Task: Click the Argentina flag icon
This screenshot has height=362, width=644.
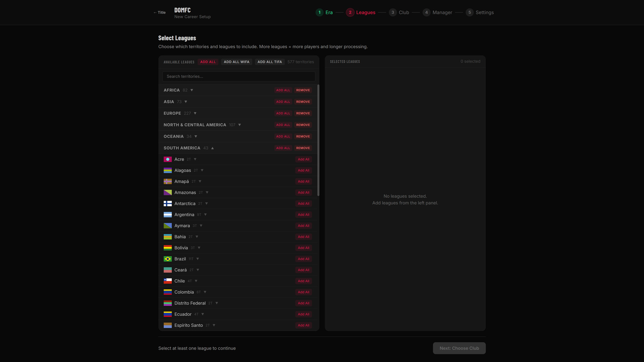Action: click(167, 215)
